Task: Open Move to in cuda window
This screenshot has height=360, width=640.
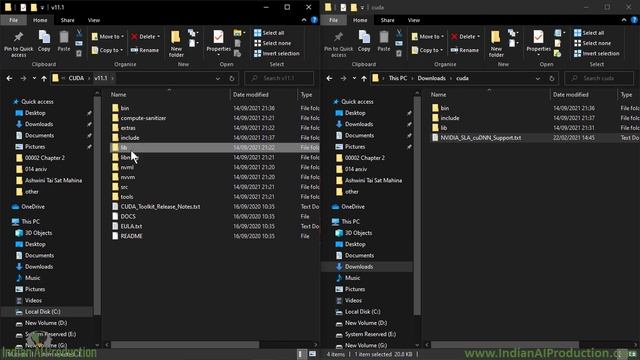Action: [x=427, y=37]
